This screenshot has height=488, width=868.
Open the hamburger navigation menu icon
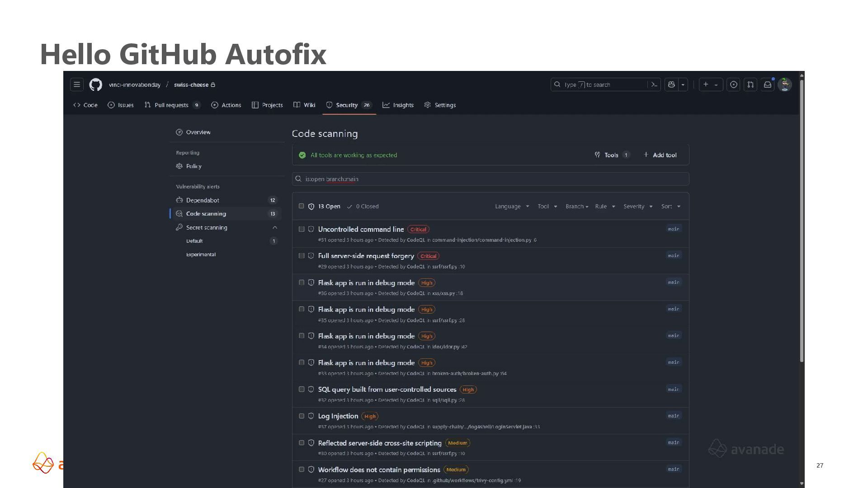pyautogui.click(x=77, y=84)
